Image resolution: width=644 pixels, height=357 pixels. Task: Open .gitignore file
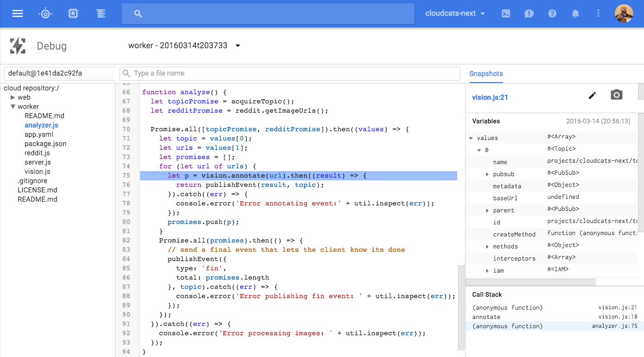tap(32, 181)
